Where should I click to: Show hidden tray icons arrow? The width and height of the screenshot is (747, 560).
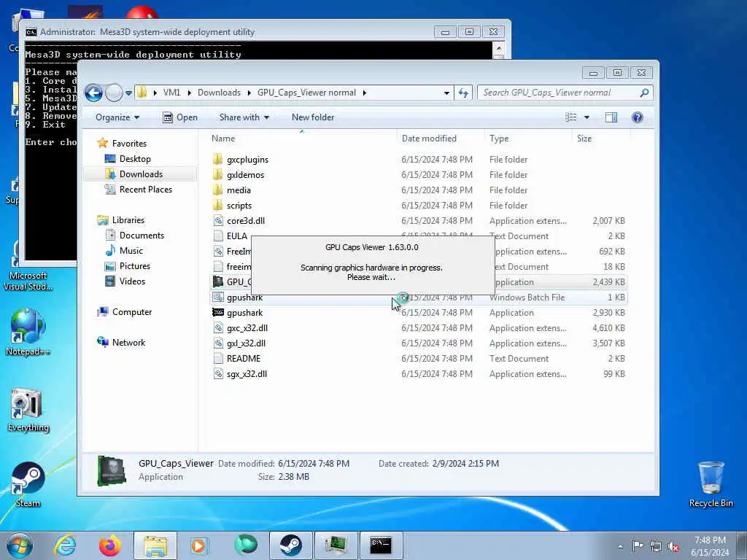[x=620, y=546]
